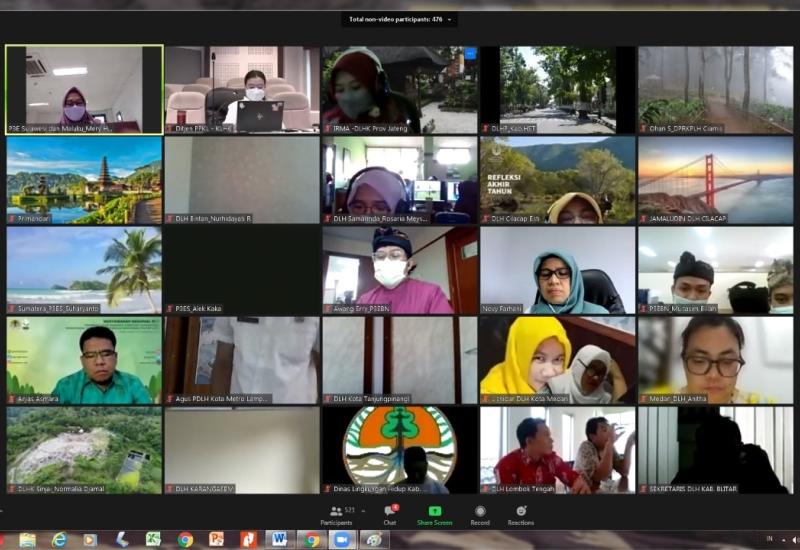Open Excel from the taskbar

click(153, 540)
